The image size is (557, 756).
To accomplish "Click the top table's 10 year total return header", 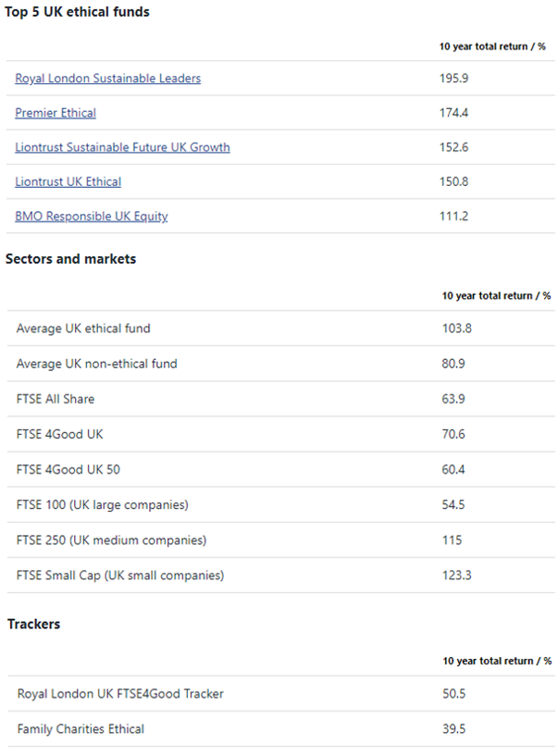I will pyautogui.click(x=492, y=45).
